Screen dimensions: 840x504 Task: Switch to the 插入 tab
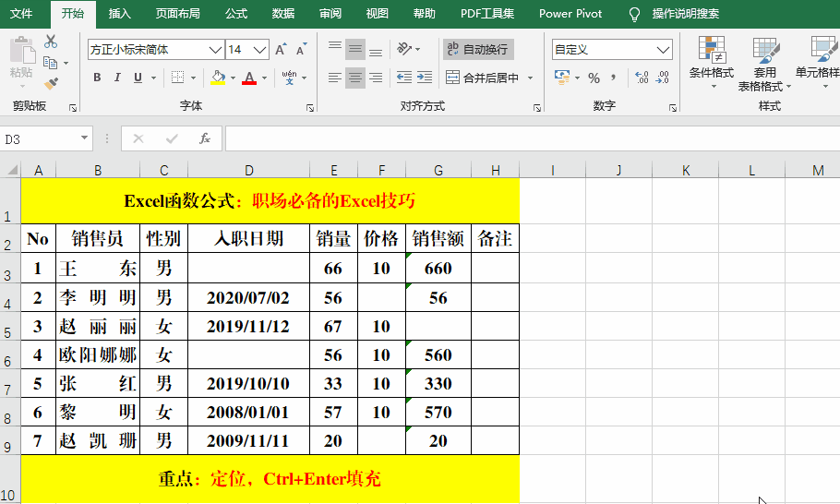coord(119,14)
